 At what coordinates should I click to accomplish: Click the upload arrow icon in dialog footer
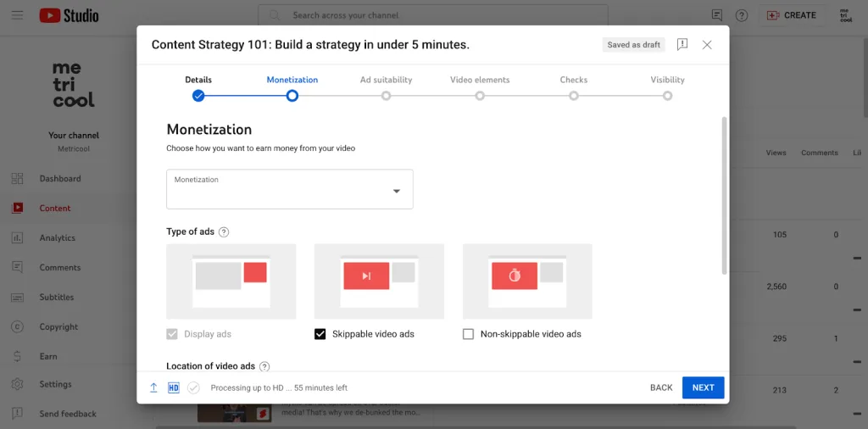click(153, 387)
